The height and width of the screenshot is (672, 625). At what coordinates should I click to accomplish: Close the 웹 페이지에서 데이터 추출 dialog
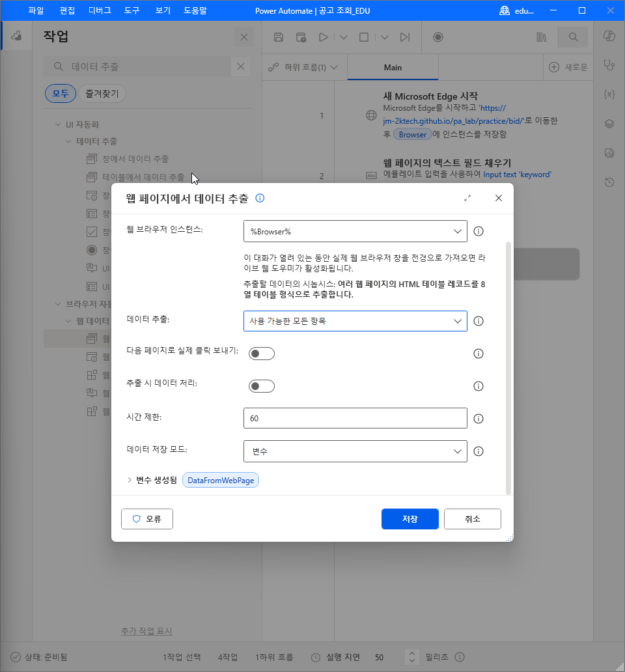pos(499,198)
